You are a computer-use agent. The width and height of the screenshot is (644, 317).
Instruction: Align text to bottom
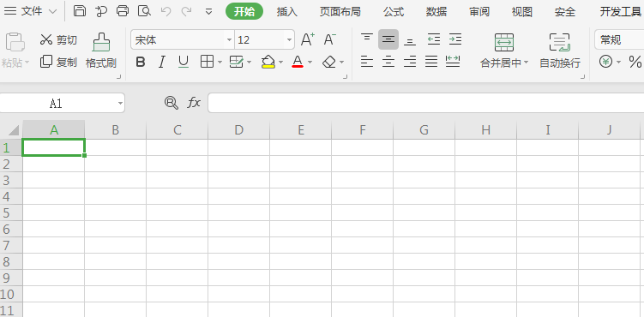pos(410,40)
